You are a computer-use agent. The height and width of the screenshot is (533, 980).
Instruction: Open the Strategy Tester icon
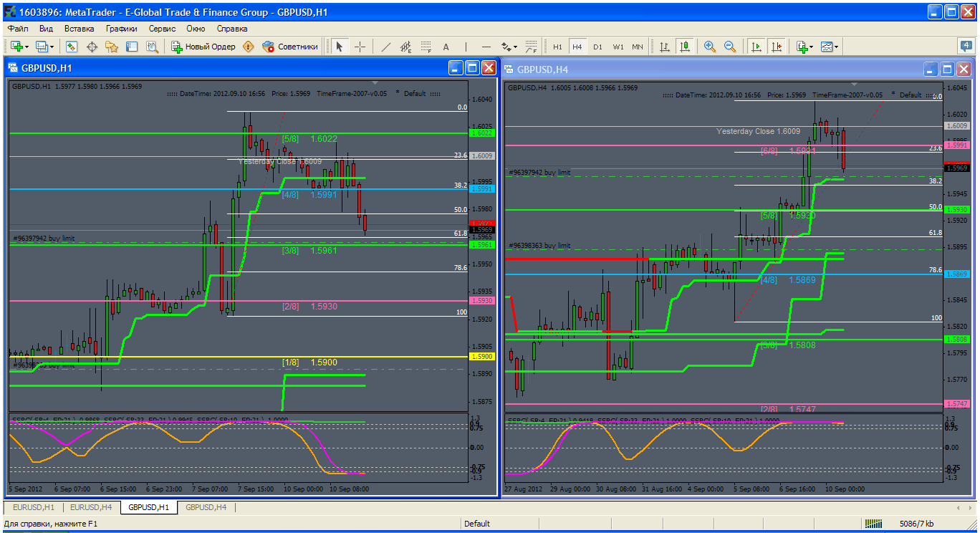tap(152, 47)
